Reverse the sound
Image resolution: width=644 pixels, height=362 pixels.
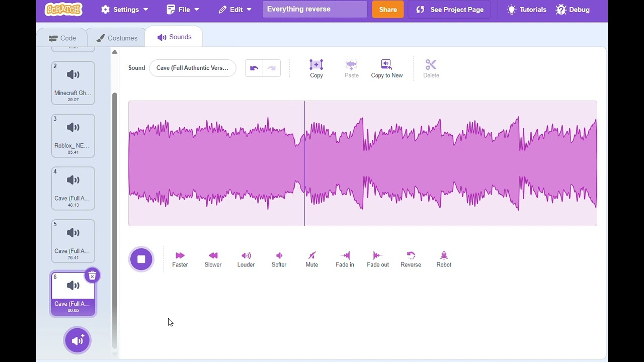[x=411, y=259]
